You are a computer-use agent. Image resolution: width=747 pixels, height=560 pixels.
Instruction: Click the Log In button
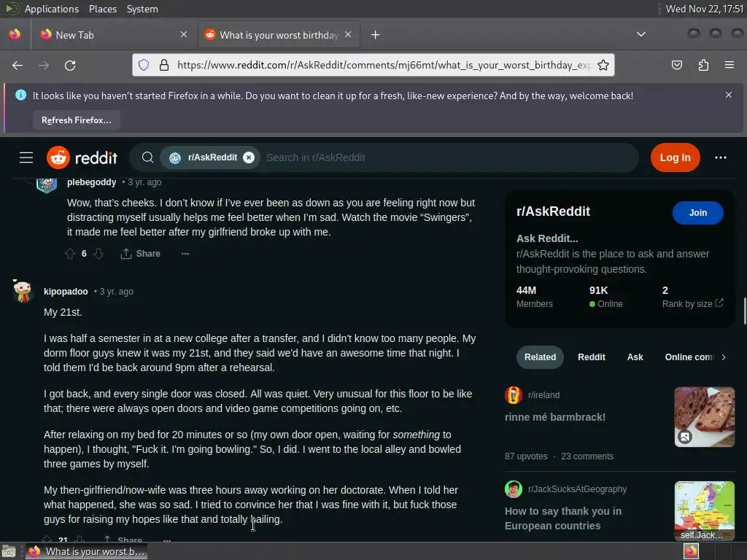click(675, 157)
